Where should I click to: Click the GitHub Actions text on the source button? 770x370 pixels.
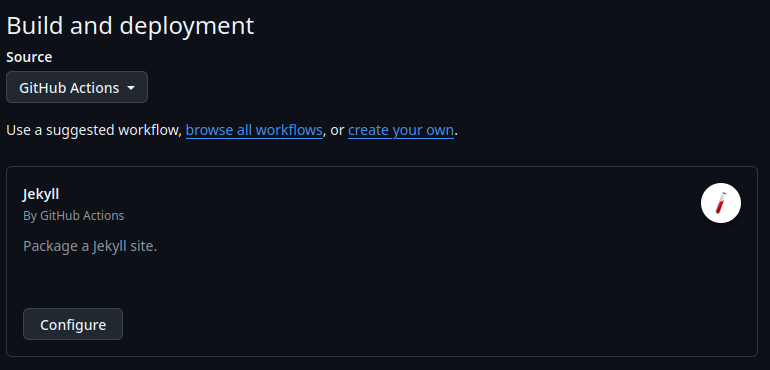pyautogui.click(x=69, y=88)
